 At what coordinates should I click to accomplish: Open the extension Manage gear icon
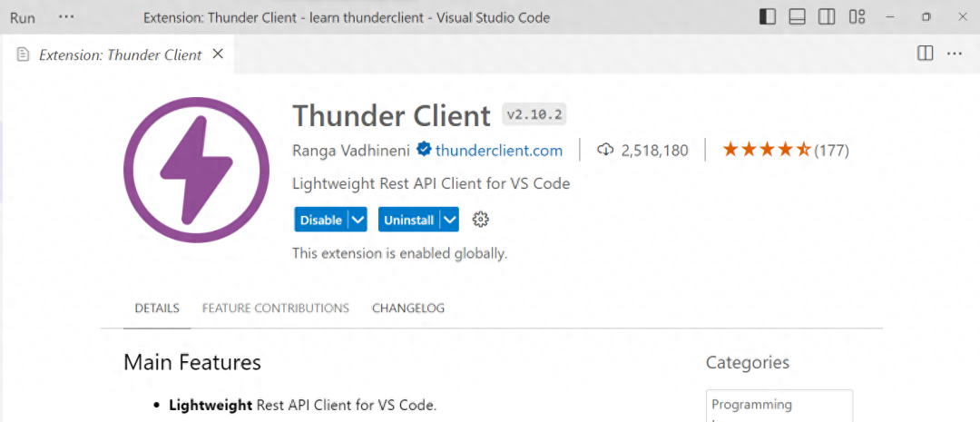(480, 220)
